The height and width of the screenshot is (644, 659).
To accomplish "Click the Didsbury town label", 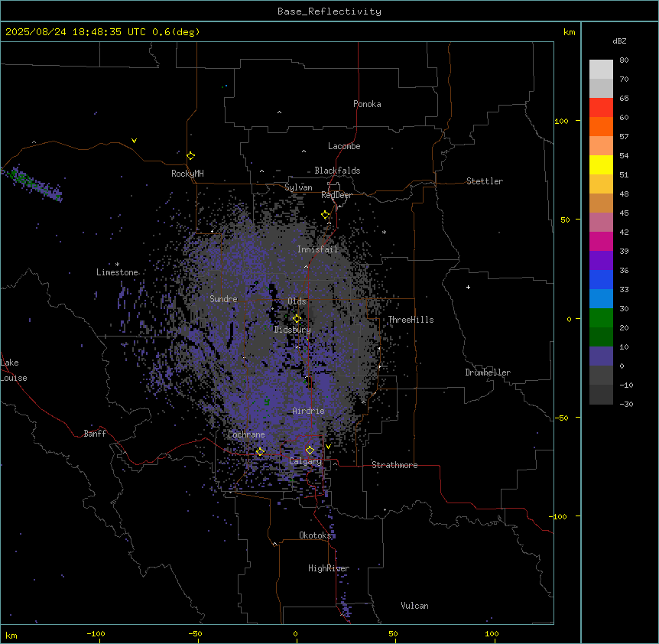I will click(293, 330).
